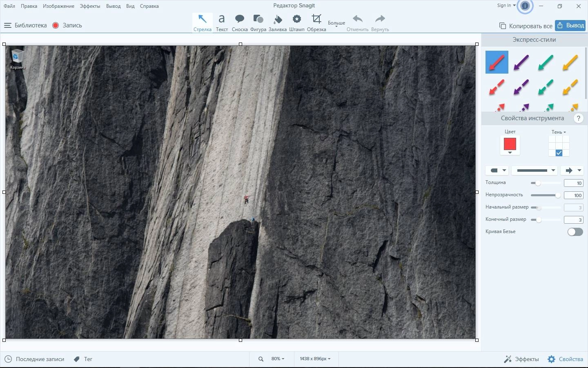Image resolution: width=588 pixels, height=368 pixels.
Task: Open the arrow start cap dropdown
Action: [x=497, y=171]
